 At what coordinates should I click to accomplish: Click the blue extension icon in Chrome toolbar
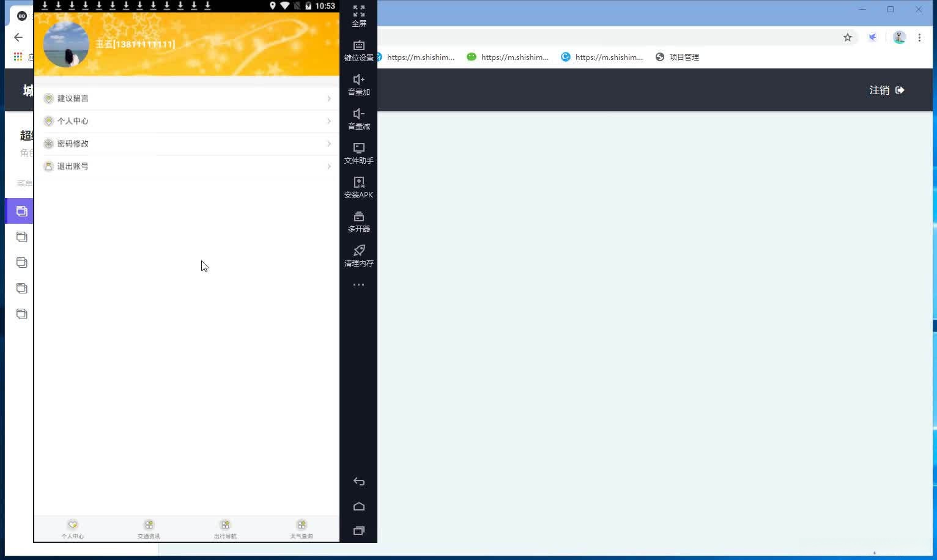[873, 37]
